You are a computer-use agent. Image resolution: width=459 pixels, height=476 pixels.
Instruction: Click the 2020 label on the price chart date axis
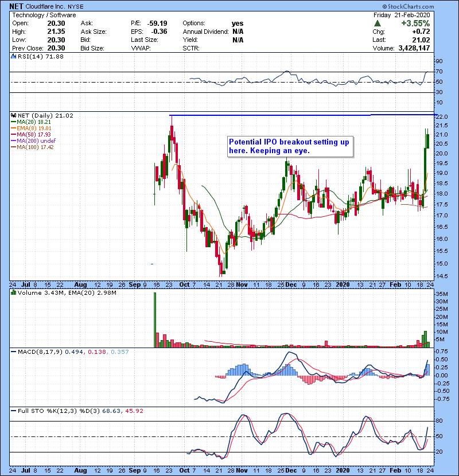click(x=343, y=284)
